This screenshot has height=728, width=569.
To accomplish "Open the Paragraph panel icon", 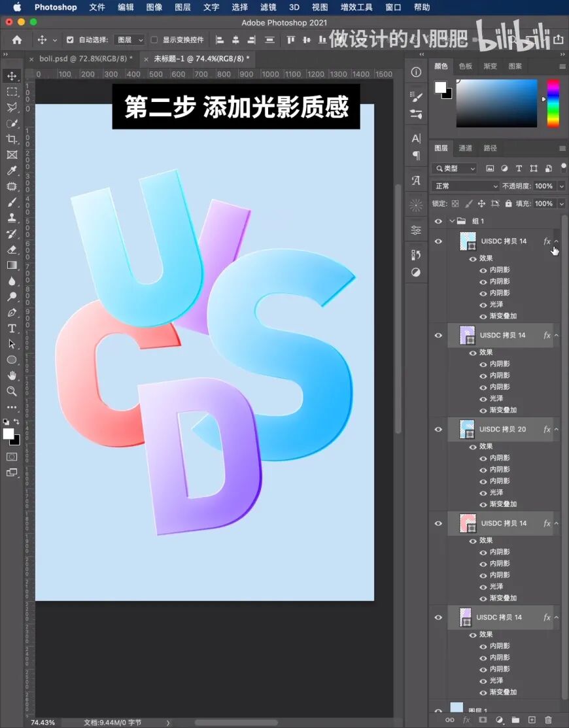I will pyautogui.click(x=417, y=155).
